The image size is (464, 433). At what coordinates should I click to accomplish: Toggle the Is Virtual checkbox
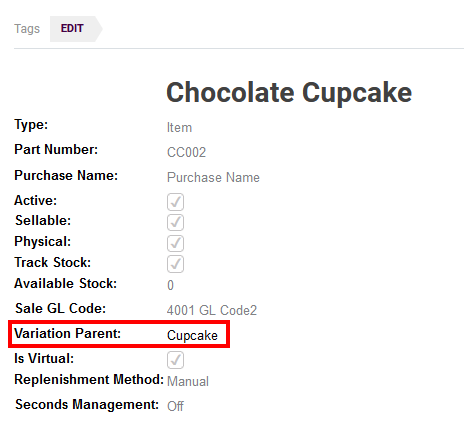(x=175, y=360)
